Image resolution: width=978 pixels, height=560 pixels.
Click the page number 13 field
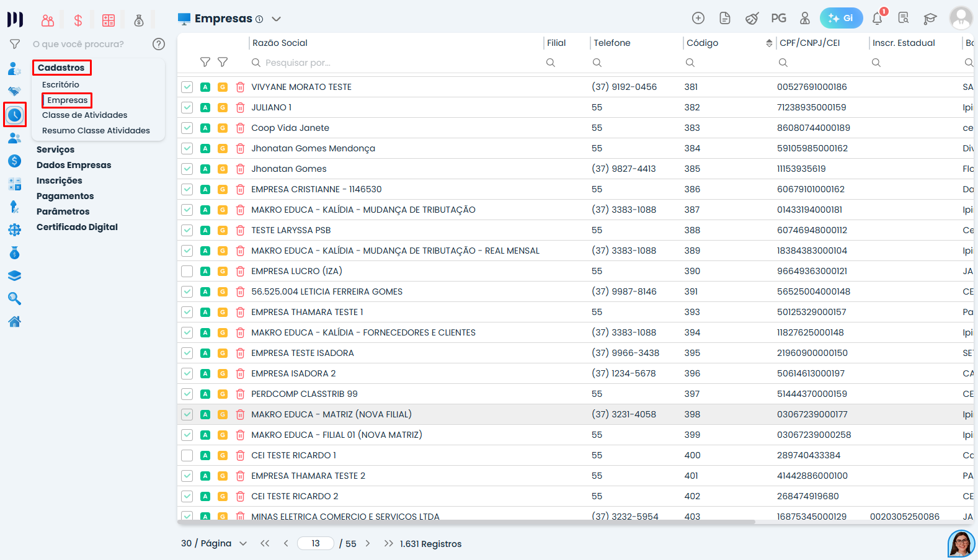coord(316,543)
